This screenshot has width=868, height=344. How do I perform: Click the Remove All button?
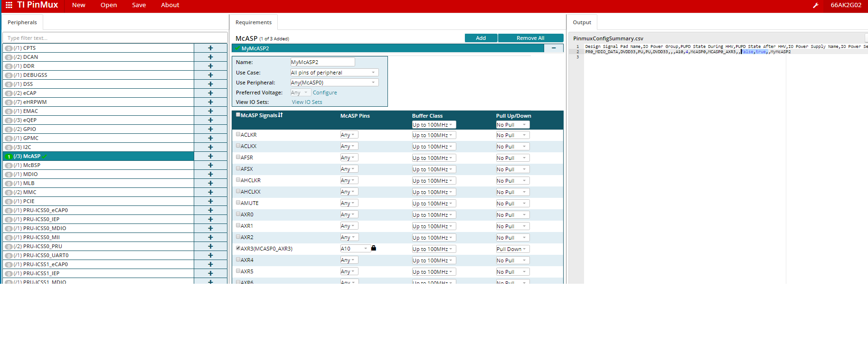(x=530, y=38)
